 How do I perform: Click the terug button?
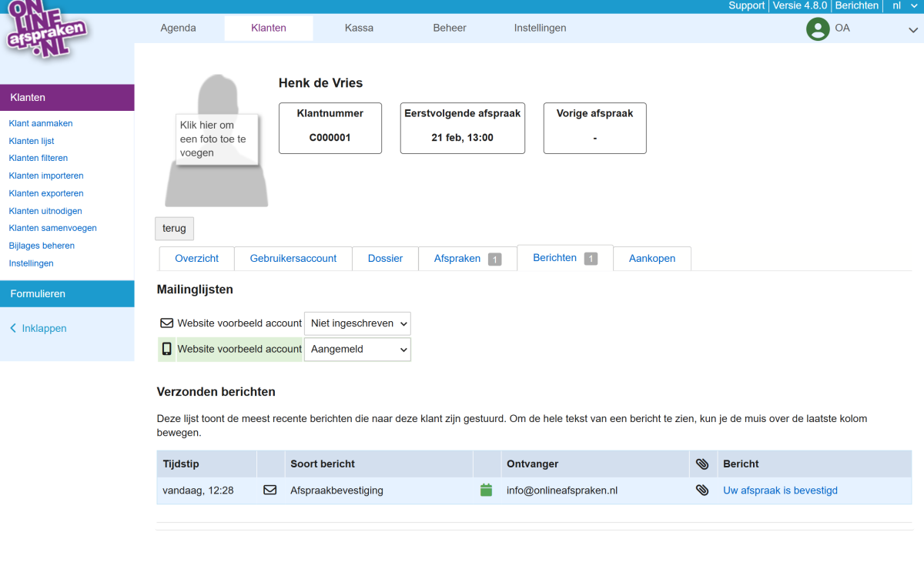click(174, 229)
